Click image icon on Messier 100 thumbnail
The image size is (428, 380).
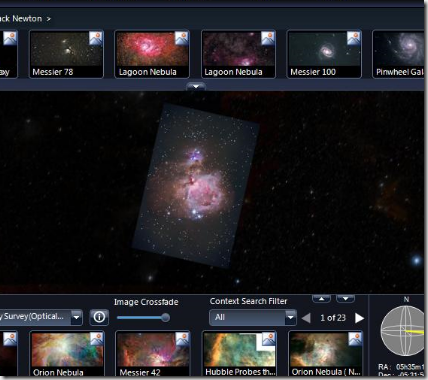click(353, 38)
